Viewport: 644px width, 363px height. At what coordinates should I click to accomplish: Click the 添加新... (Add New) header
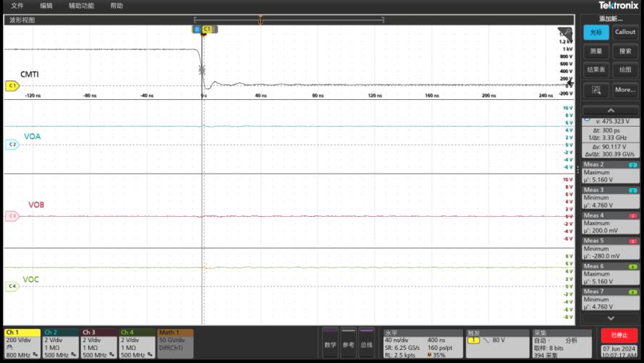click(611, 19)
